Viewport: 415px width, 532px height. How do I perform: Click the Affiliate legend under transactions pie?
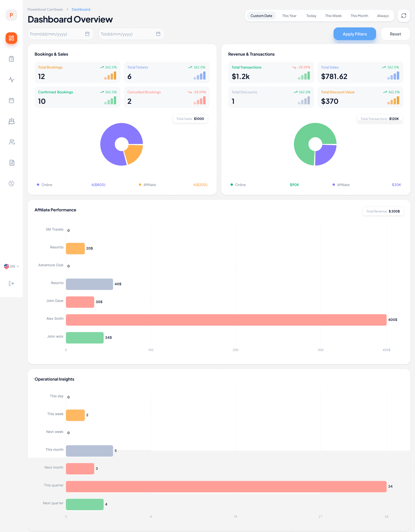coord(341,185)
